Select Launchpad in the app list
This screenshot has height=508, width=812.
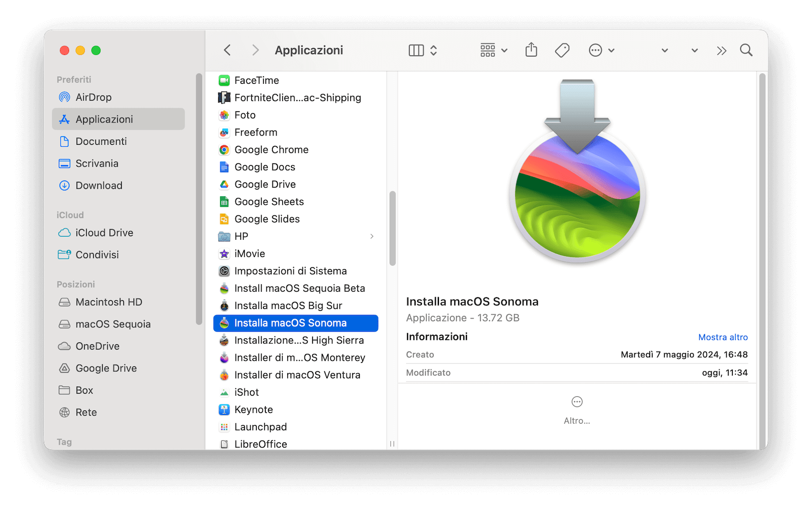click(296, 427)
